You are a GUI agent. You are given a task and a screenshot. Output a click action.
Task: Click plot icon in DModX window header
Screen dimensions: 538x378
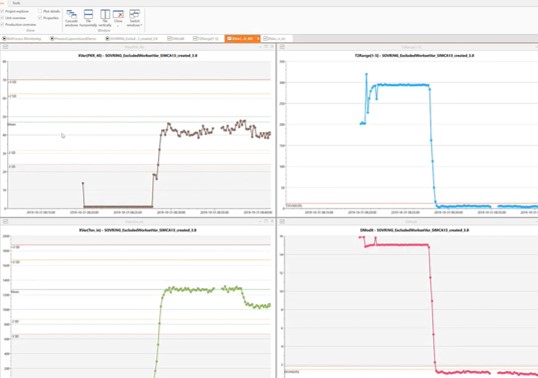point(282,222)
